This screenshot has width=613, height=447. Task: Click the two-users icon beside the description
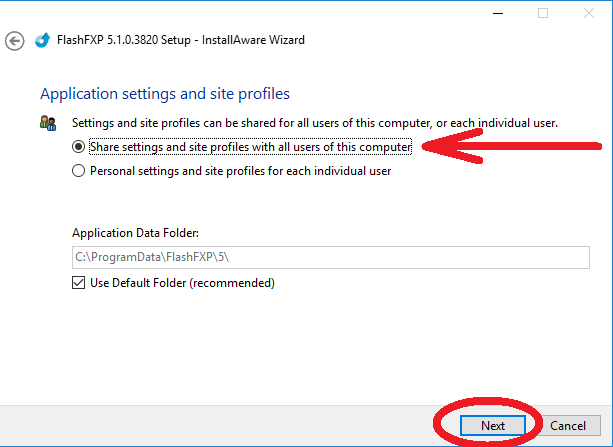pyautogui.click(x=48, y=122)
